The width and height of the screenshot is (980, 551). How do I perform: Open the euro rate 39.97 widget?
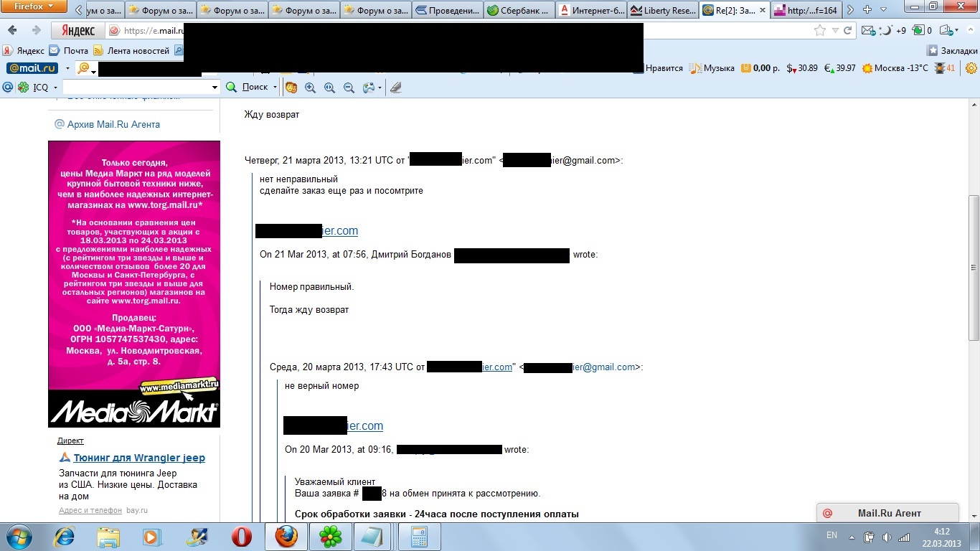pos(839,68)
